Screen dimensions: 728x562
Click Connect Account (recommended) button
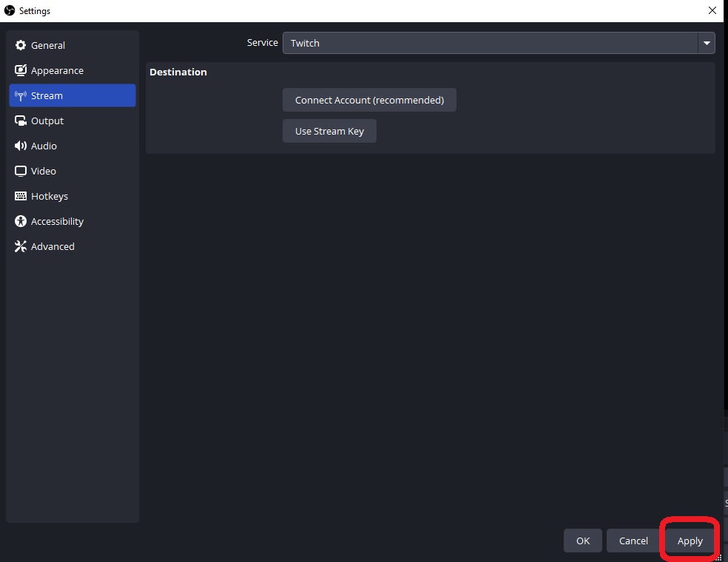pos(369,100)
